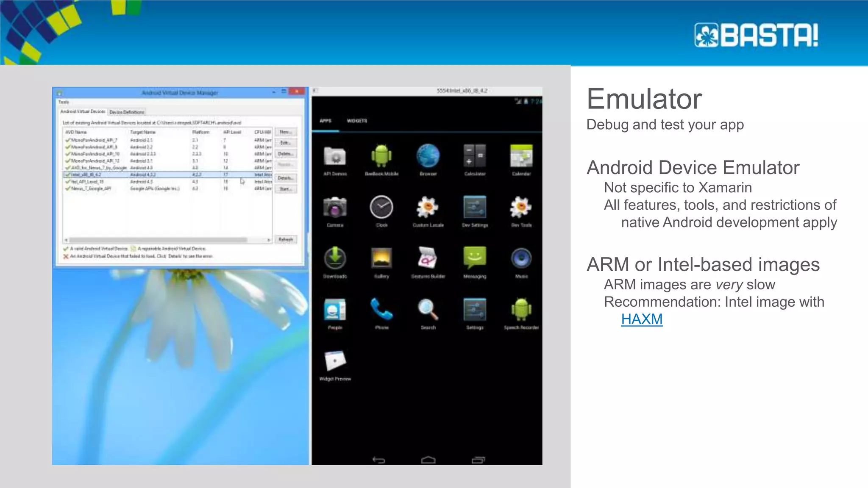Open the Music speaker icon
The width and height of the screenshot is (868, 488).
pos(521,263)
